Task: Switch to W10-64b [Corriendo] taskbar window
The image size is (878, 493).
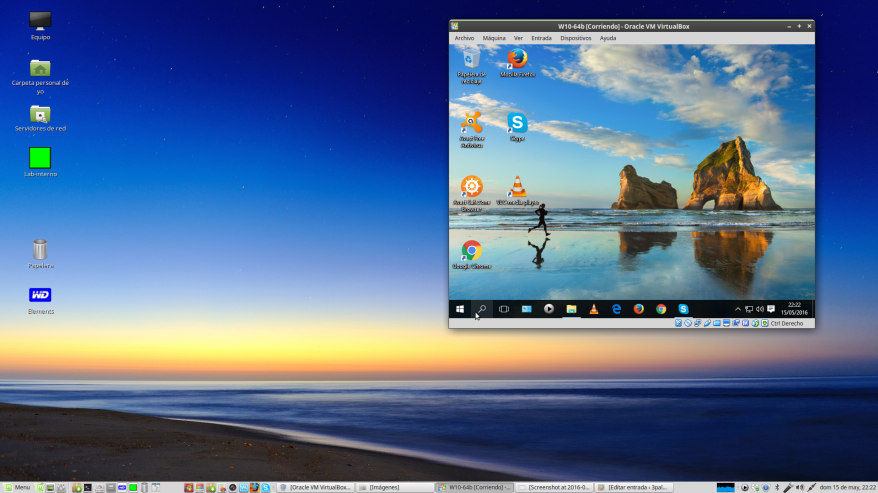Action: pos(475,487)
